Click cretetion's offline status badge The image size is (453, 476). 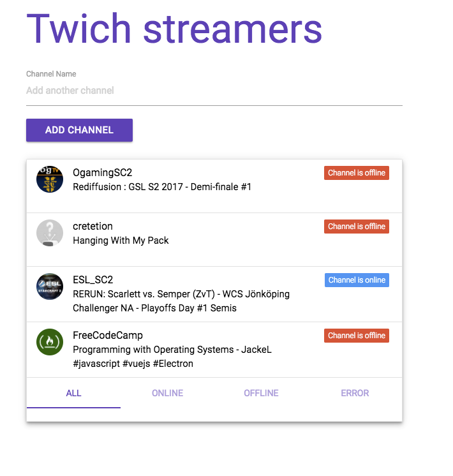pos(357,227)
